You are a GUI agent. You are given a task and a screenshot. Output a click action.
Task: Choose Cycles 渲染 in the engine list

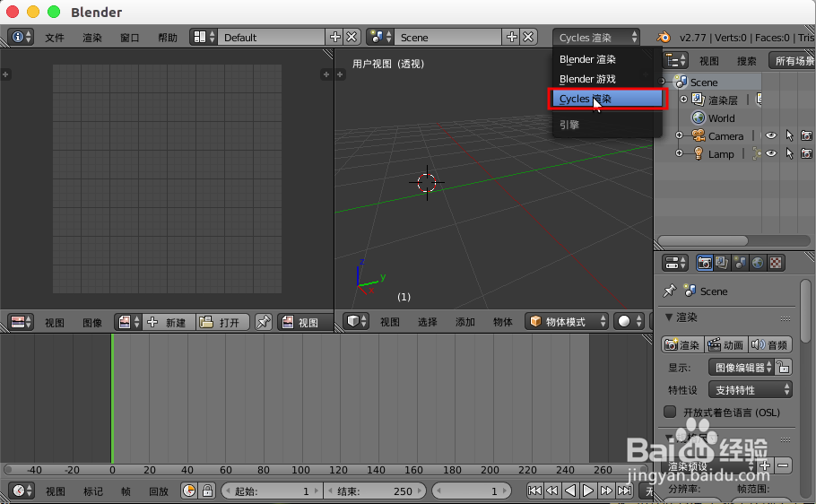pos(607,99)
